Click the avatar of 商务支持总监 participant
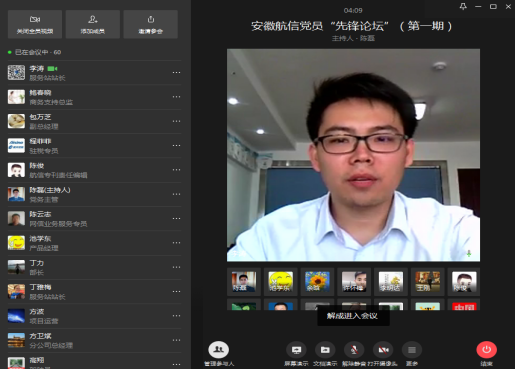The image size is (515, 369). (x=16, y=97)
